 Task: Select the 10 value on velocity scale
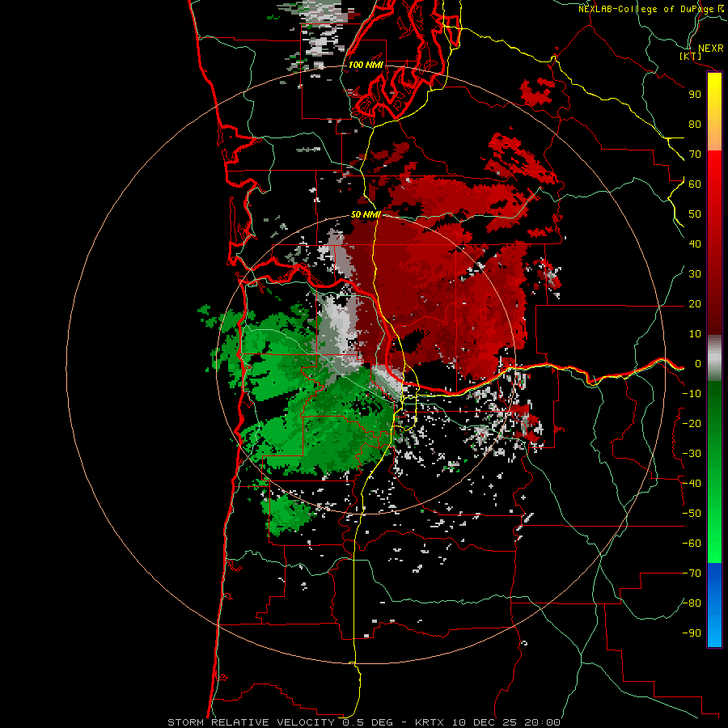point(695,334)
